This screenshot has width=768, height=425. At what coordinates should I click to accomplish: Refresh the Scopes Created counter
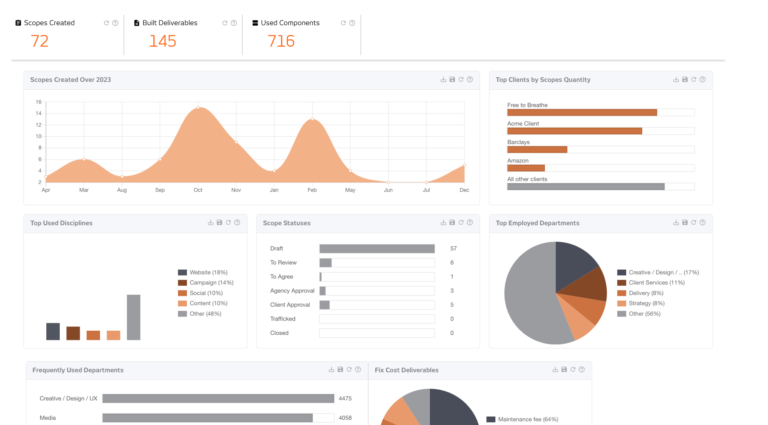tap(106, 23)
